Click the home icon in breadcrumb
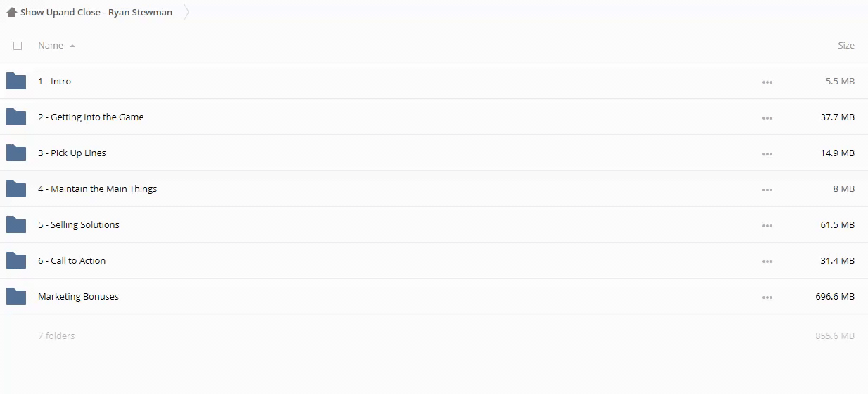 [11, 12]
